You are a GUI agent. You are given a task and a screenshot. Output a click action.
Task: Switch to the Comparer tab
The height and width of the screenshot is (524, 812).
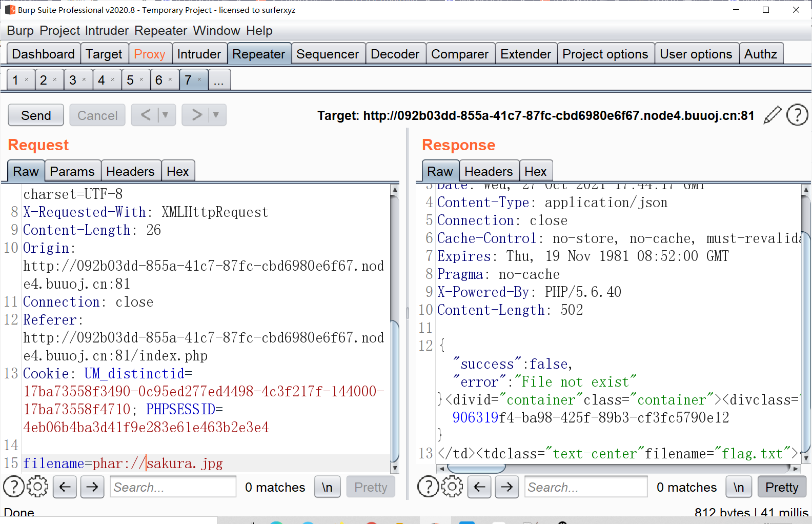pos(460,54)
